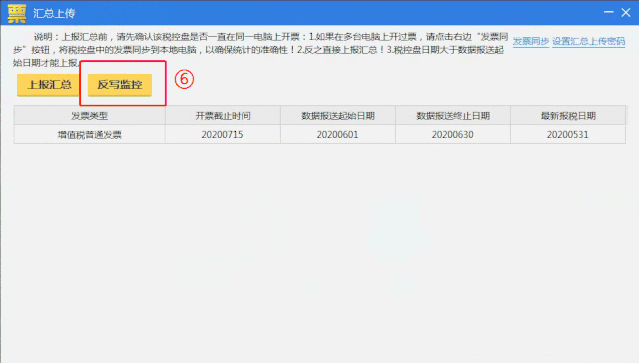Click the 反写监控 button
The image size is (639, 363).
click(120, 85)
